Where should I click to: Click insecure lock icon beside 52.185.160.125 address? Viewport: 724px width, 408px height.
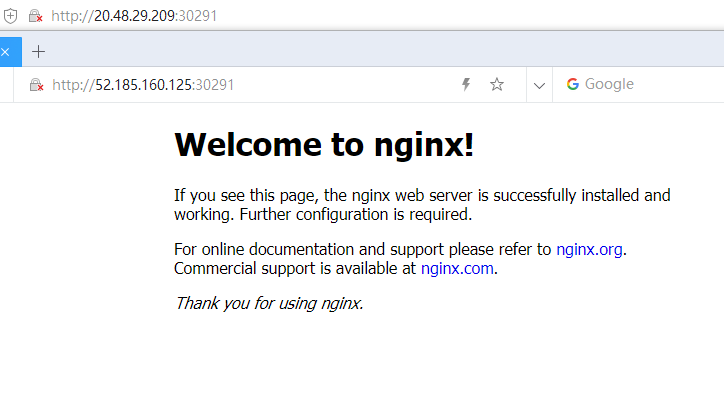click(x=36, y=85)
